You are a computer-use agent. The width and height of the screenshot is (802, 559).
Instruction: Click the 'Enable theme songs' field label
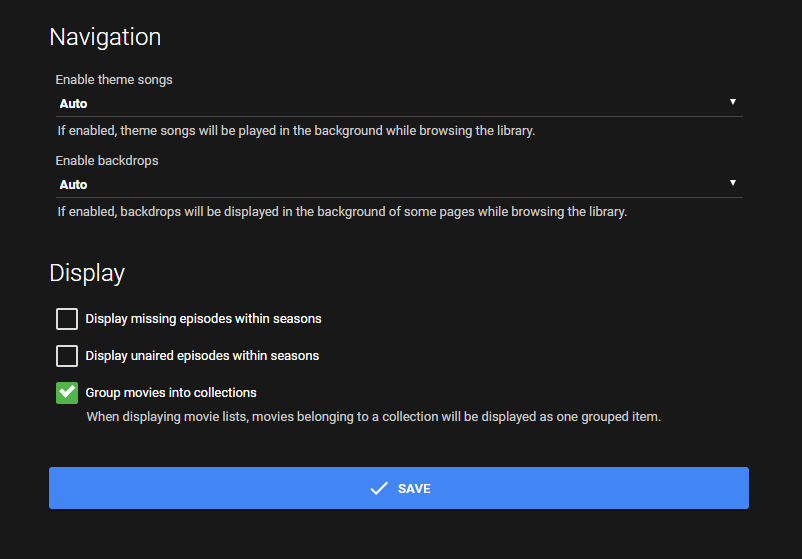point(114,80)
